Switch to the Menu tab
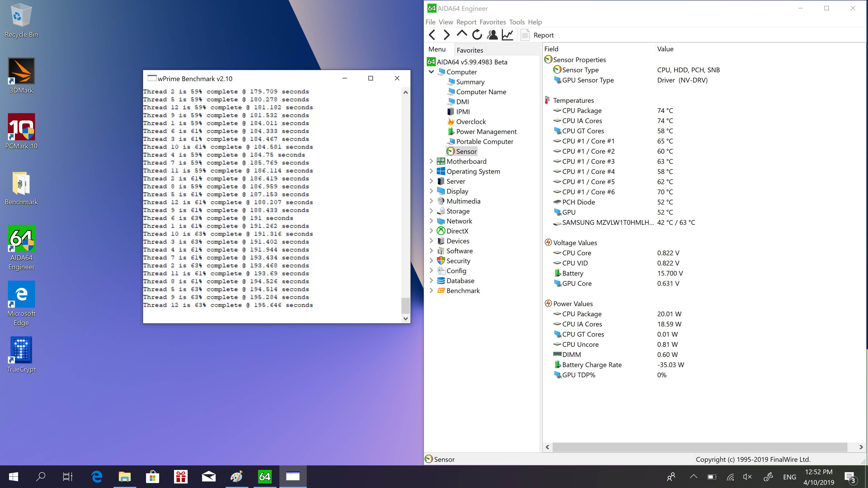 [437, 49]
